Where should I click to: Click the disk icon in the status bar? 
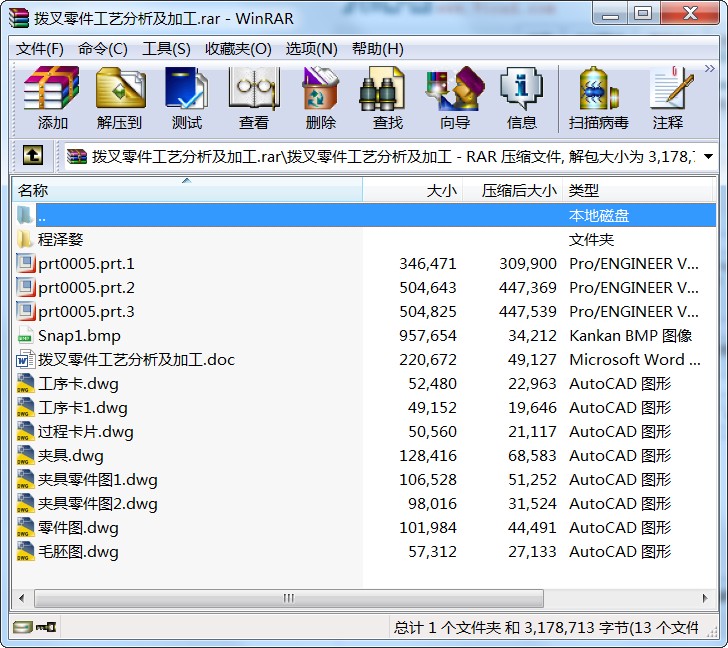(22, 628)
